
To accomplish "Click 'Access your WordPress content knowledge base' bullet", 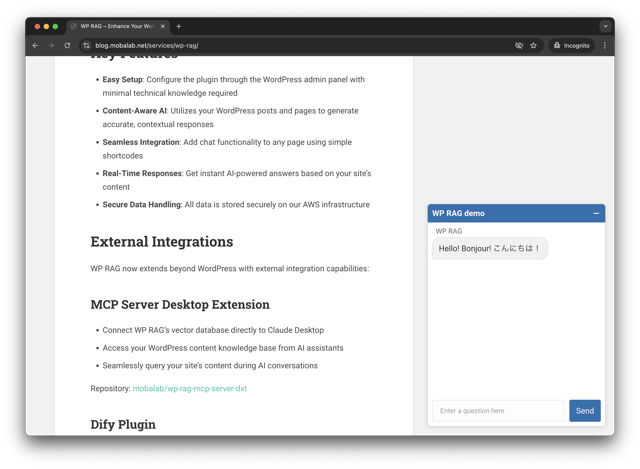I will 223,348.
